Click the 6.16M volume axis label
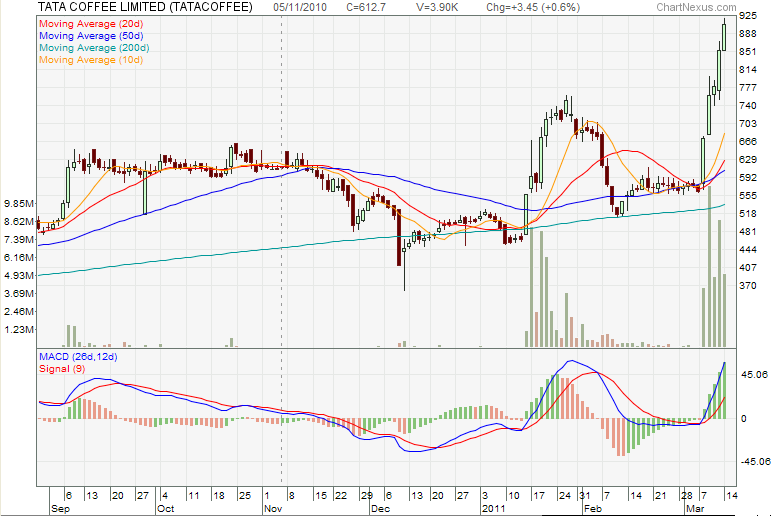The height and width of the screenshot is (516, 771). click(x=19, y=257)
